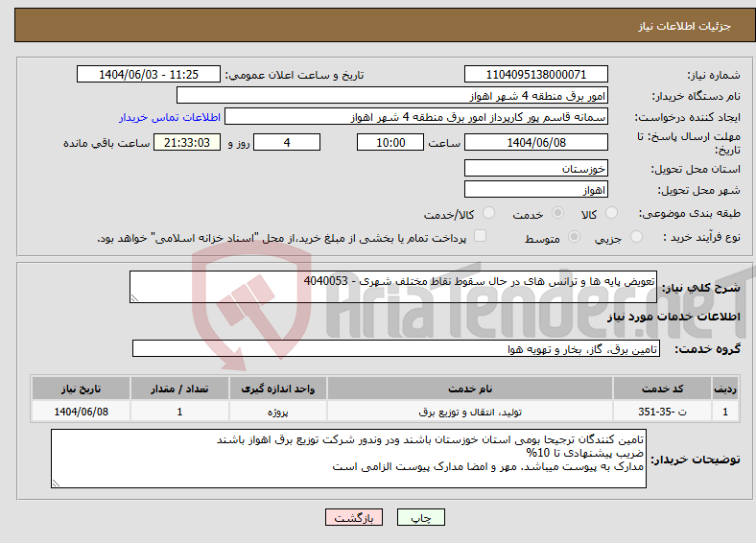Click the row number cell 1
This screenshot has width=756, height=543.
pyautogui.click(x=725, y=412)
